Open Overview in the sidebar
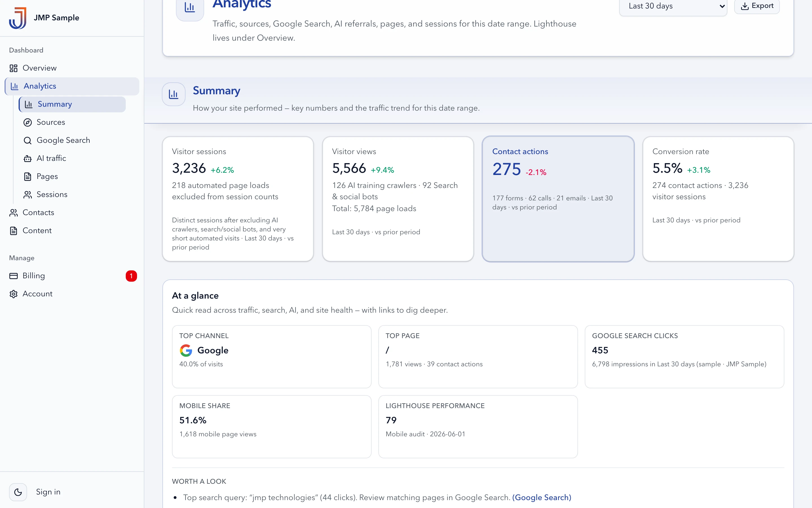 pyautogui.click(x=72, y=68)
